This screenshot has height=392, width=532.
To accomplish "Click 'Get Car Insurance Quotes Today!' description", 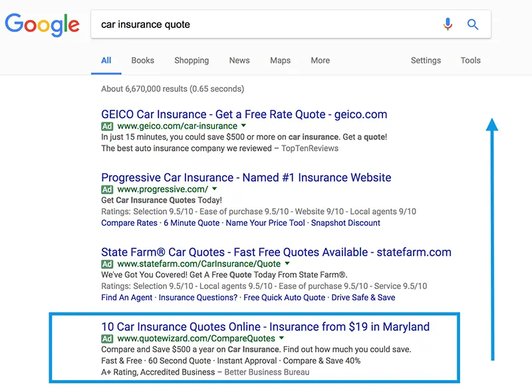I will coord(162,201).
